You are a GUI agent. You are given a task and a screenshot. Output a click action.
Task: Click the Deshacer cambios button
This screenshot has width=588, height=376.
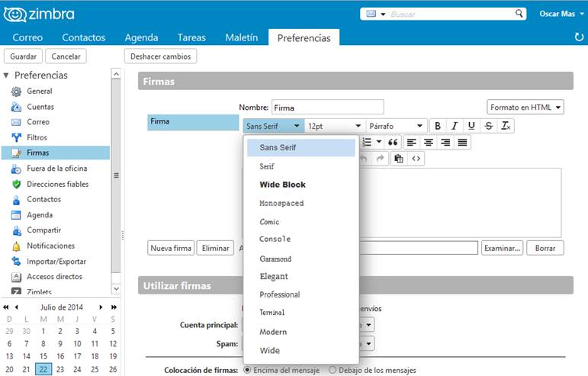tap(160, 56)
